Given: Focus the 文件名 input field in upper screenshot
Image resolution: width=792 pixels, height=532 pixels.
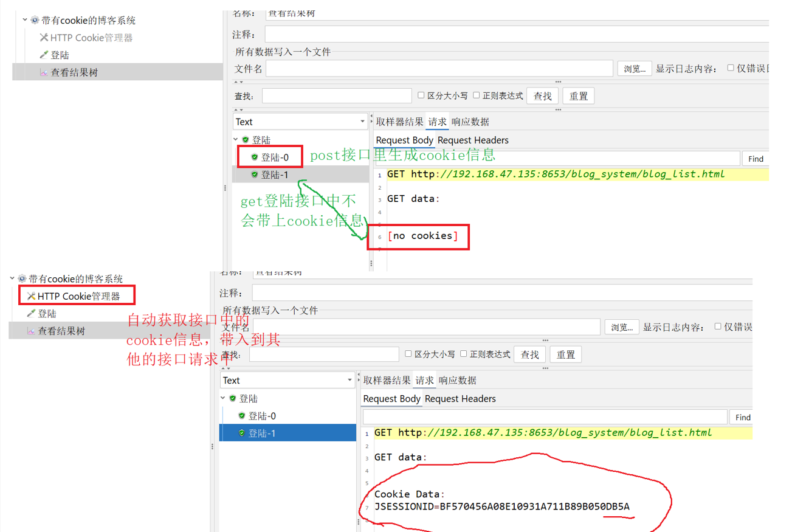Looking at the screenshot, I should click(x=439, y=69).
